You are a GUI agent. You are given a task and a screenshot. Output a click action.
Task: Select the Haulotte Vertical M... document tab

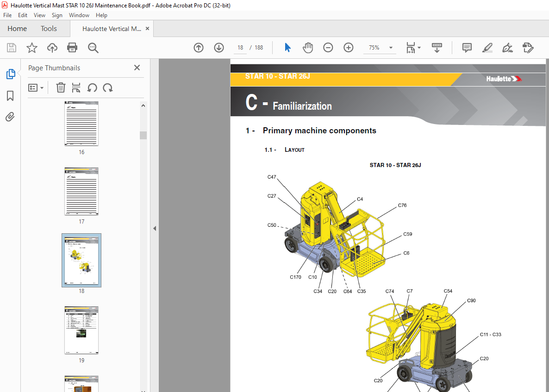(x=112, y=29)
